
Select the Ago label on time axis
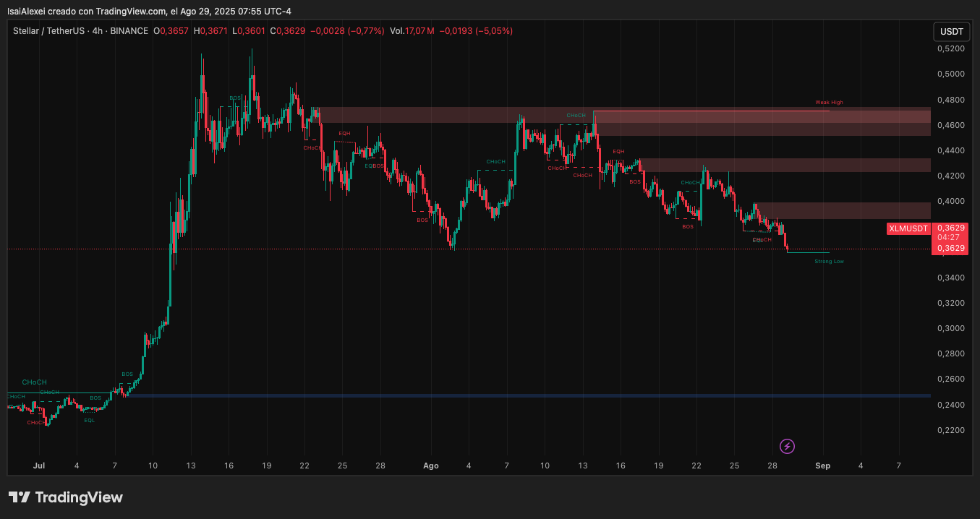coord(431,466)
